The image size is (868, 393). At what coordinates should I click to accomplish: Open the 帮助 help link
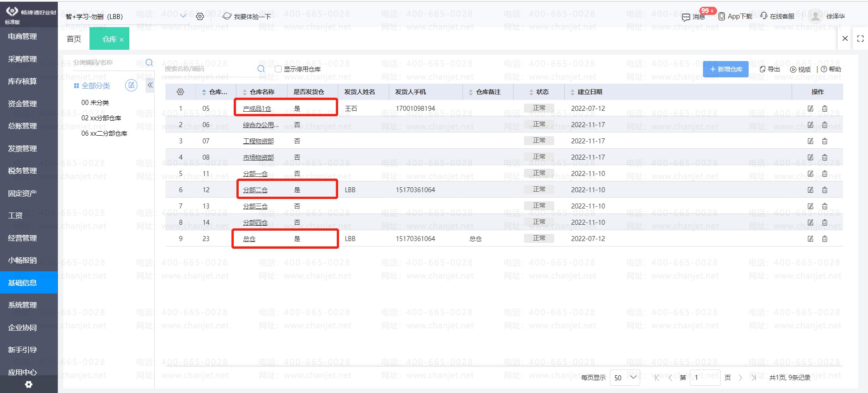831,69
